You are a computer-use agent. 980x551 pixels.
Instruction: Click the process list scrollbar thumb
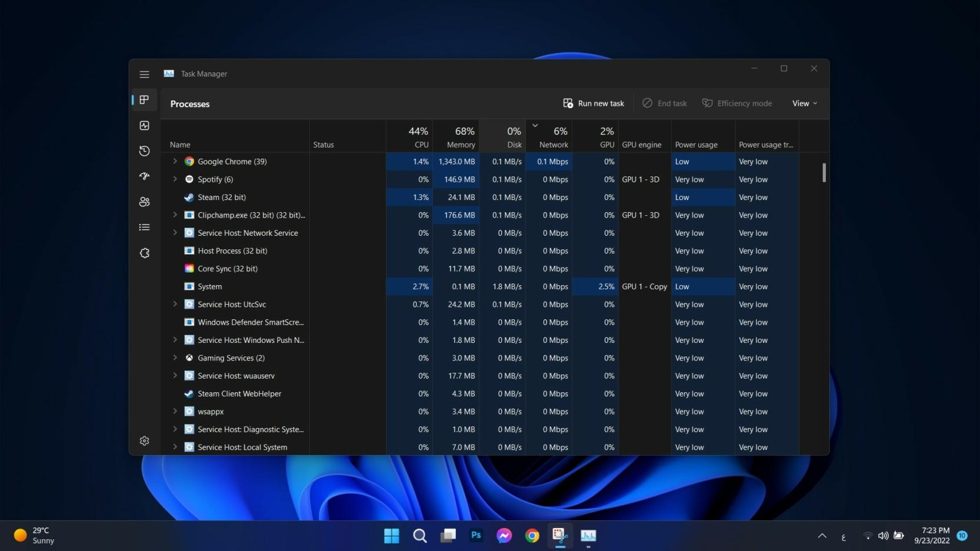coord(824,172)
